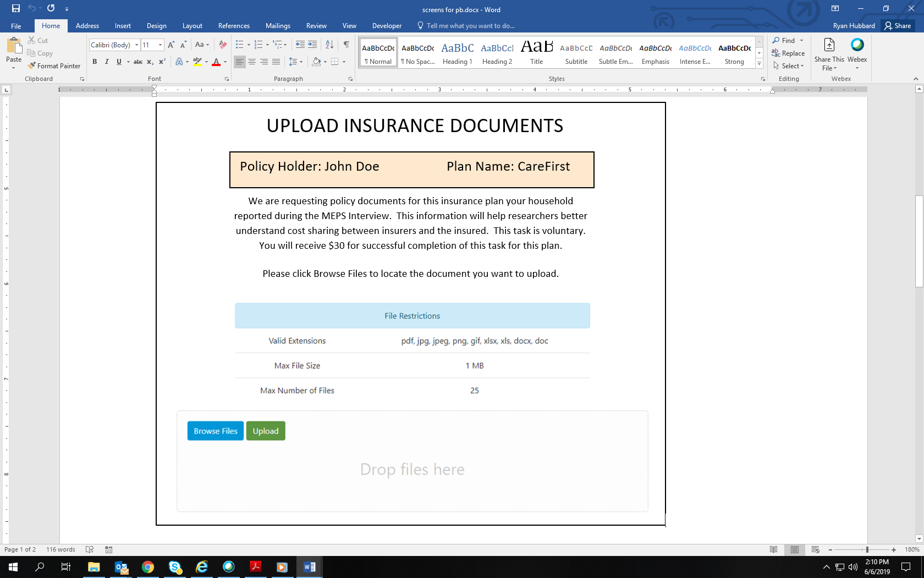The image size is (924, 578).
Task: Click the Share button
Action: click(x=898, y=26)
